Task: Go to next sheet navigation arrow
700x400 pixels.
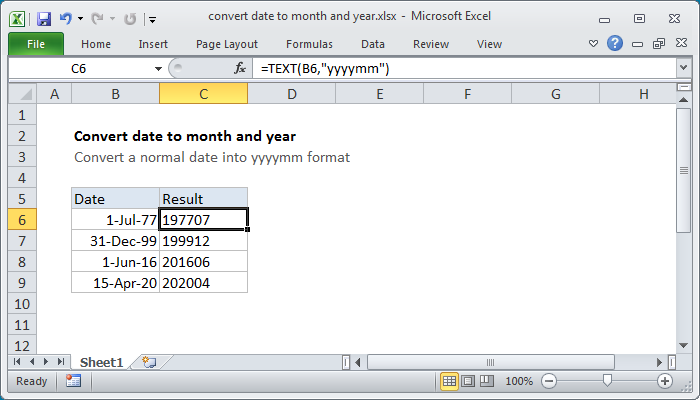Action: (x=46, y=361)
